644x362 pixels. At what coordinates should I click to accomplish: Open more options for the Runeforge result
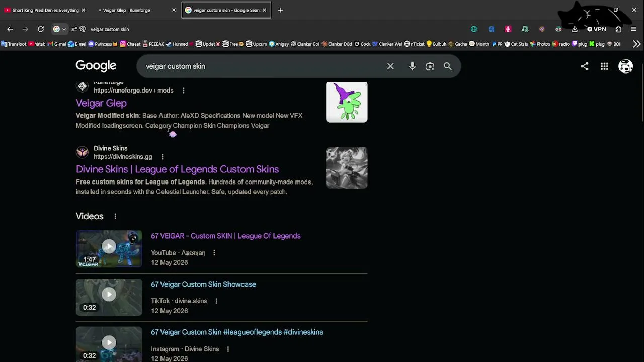183,90
